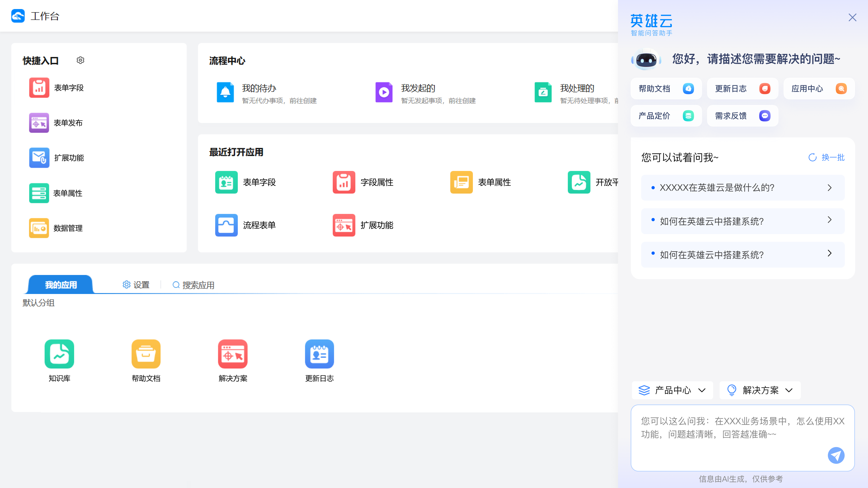
Task: Open 数据管理 icon in 快捷入口
Action: pyautogui.click(x=39, y=228)
